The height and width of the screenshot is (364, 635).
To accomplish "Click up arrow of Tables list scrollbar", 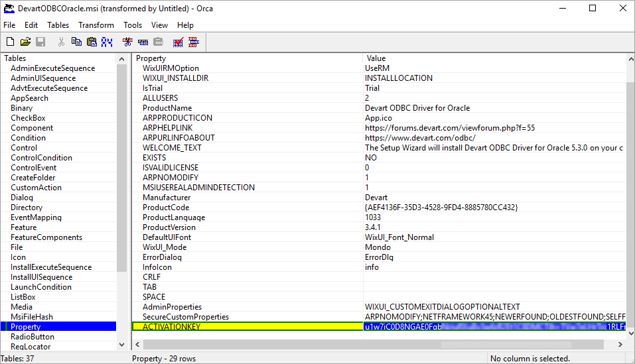I will [121, 60].
